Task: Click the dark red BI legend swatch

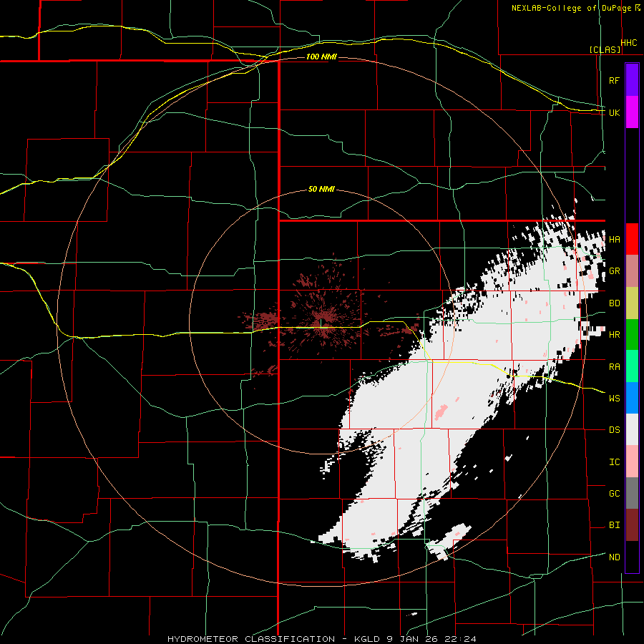Action: click(x=632, y=525)
